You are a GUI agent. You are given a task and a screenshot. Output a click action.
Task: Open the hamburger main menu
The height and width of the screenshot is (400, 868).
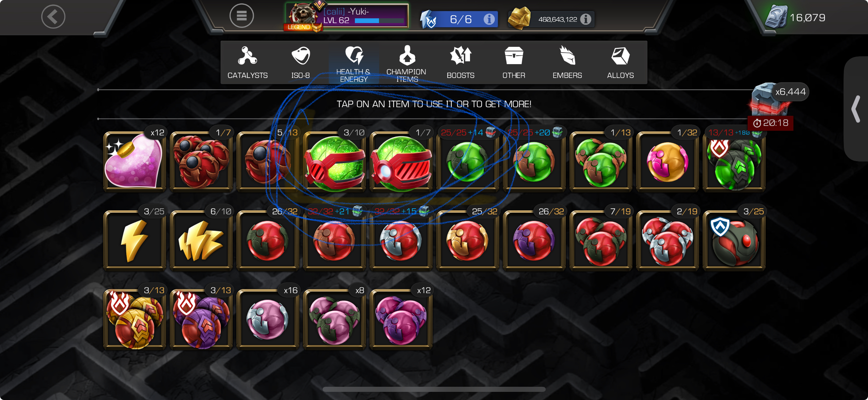coord(241,16)
